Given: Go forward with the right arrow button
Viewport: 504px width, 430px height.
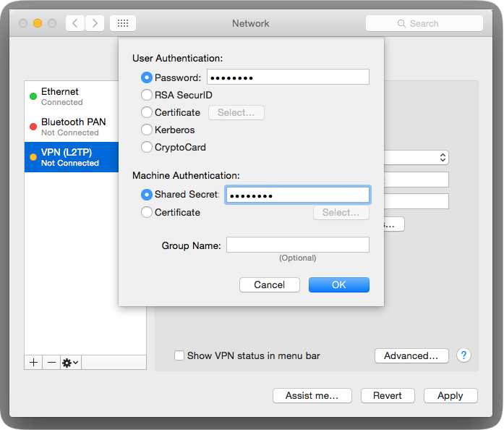Looking at the screenshot, I should 95,23.
